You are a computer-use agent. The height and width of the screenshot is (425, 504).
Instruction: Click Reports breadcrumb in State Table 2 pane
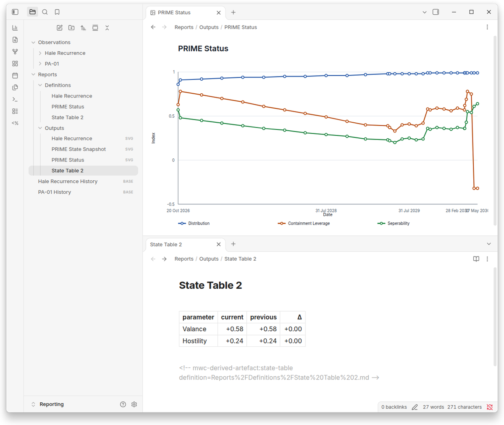click(x=184, y=259)
